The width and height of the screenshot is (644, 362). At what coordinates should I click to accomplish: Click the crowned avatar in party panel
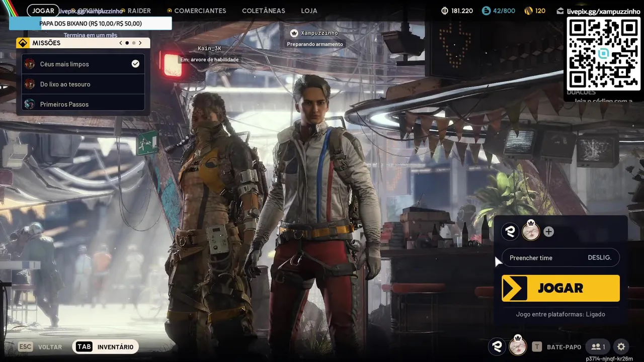pos(531,231)
